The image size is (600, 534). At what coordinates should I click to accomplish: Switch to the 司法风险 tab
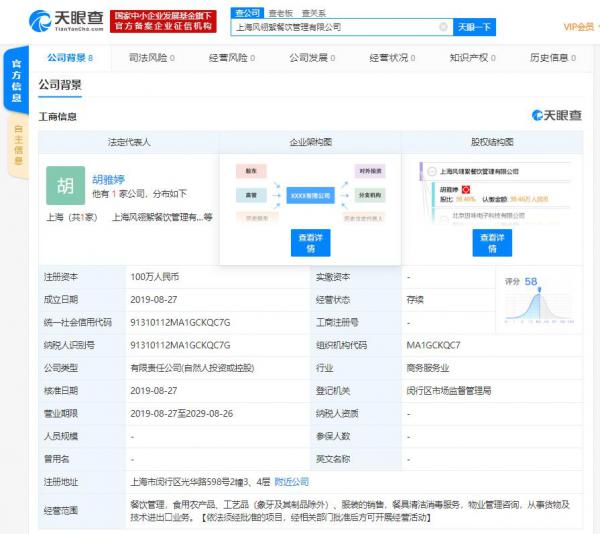[152, 58]
